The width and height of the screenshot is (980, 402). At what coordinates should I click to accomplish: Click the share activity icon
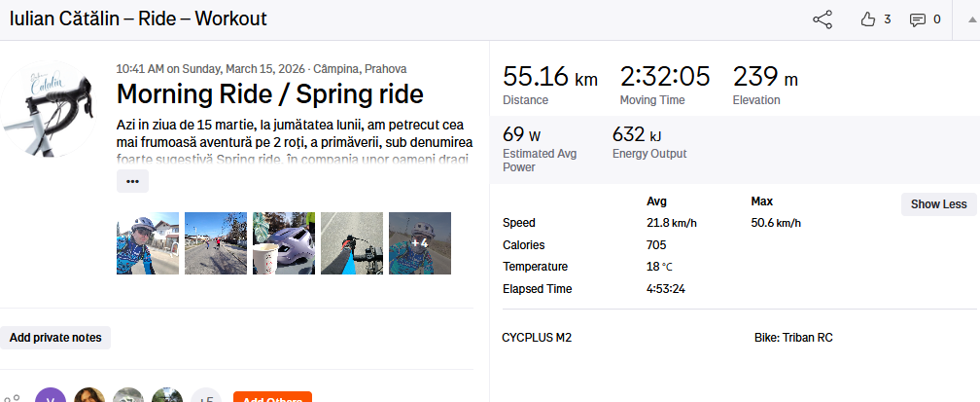click(x=822, y=19)
